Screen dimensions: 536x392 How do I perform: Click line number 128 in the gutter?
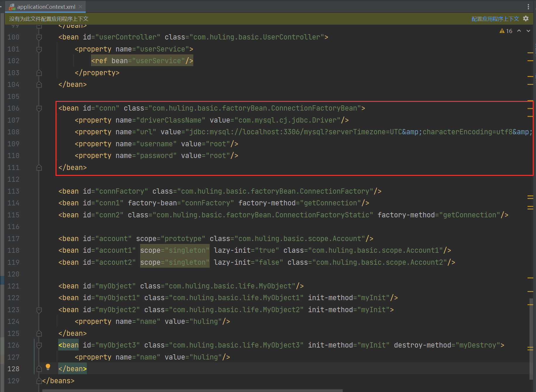coord(13,369)
